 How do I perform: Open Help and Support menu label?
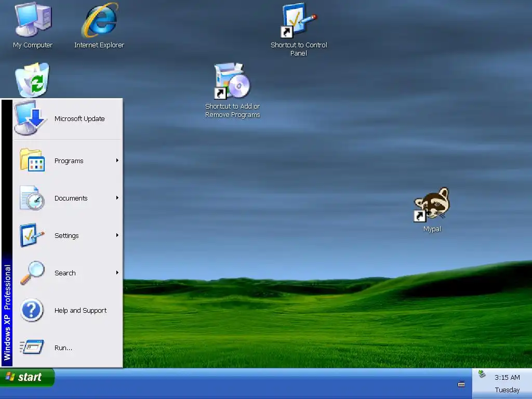(81, 311)
